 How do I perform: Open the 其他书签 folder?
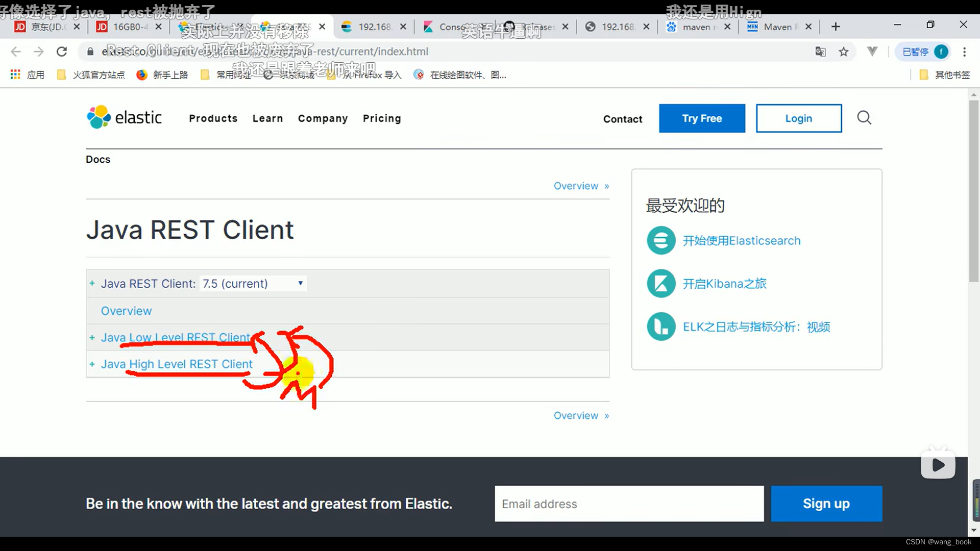point(944,75)
